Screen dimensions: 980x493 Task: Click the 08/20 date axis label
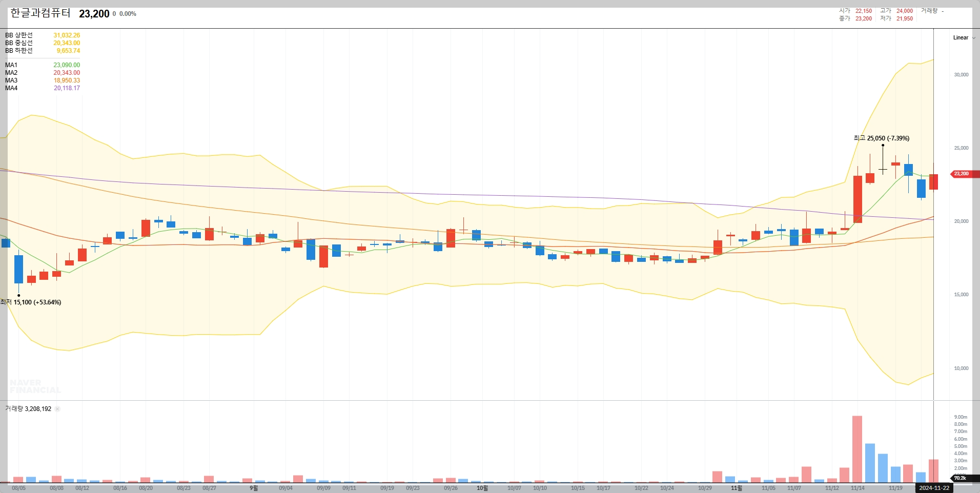point(146,488)
